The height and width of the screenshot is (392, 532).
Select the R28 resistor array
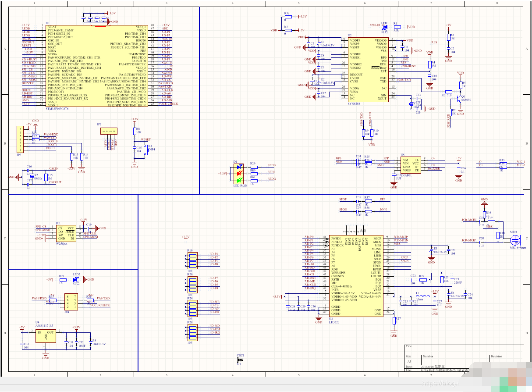[x=193, y=332]
